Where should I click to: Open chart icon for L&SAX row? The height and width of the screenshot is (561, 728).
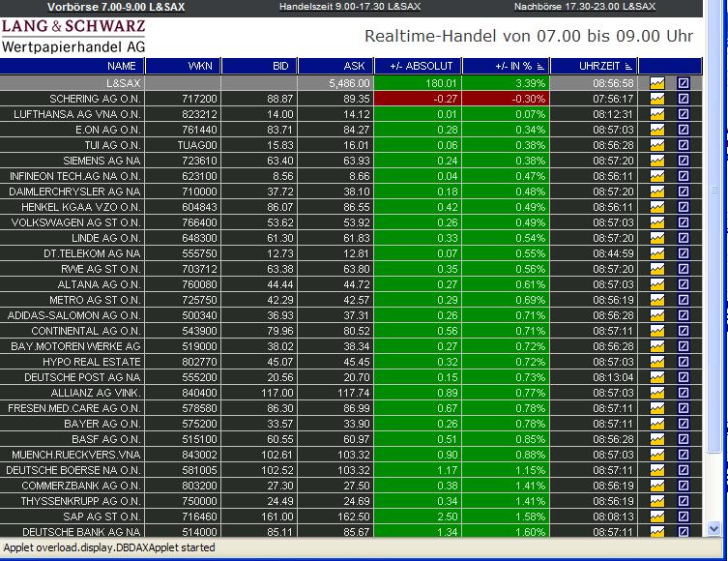[x=657, y=83]
